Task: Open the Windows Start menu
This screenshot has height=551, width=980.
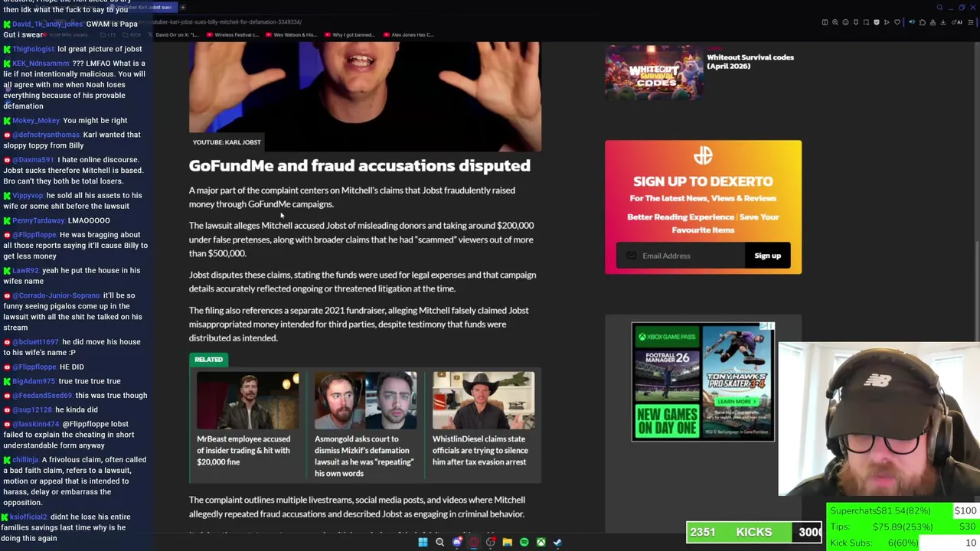Action: (423, 542)
